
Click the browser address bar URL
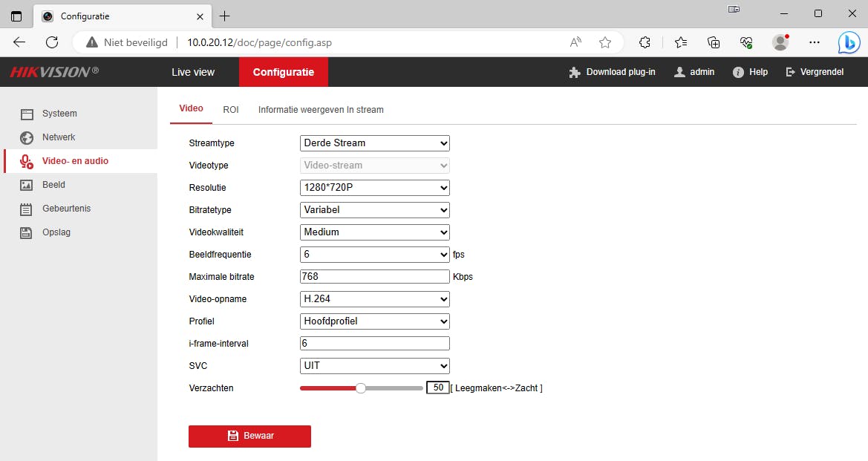coord(260,42)
